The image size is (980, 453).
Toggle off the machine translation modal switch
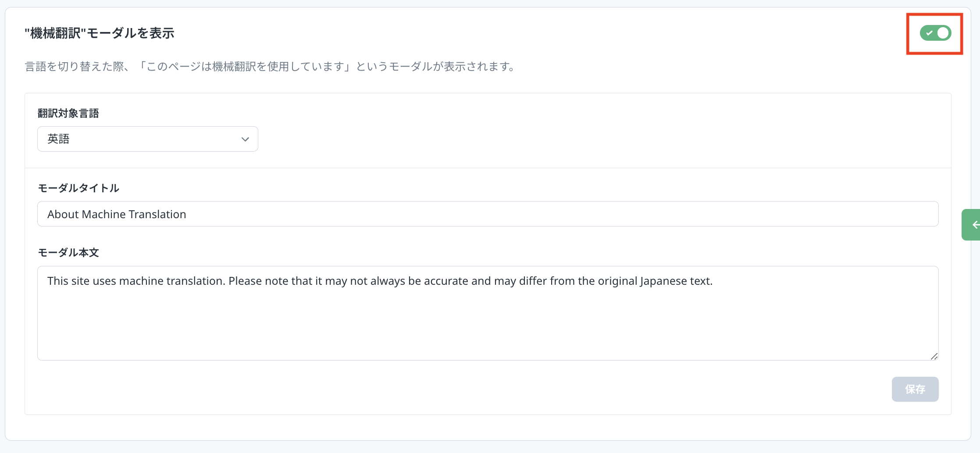pos(935,33)
